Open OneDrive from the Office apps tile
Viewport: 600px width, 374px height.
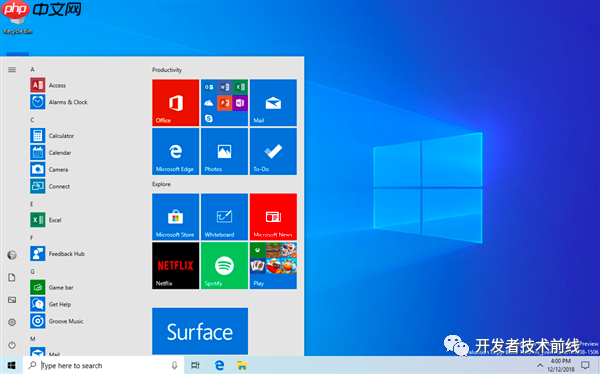209,103
